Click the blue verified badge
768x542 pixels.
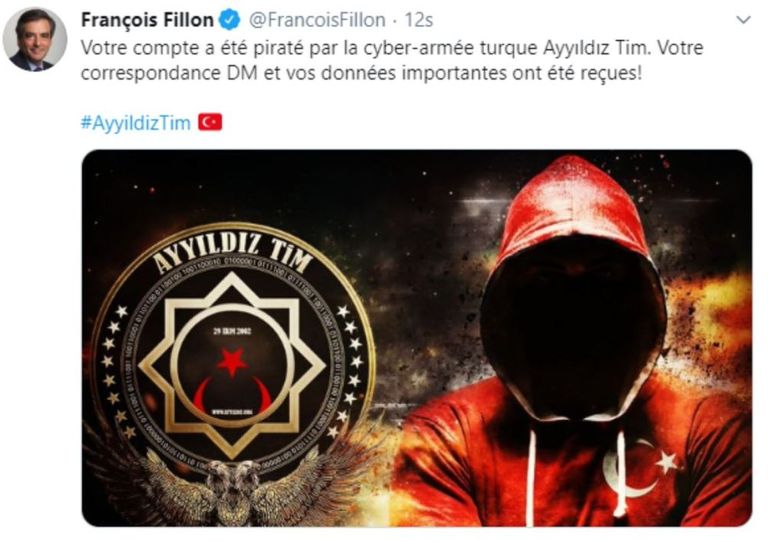point(231,21)
